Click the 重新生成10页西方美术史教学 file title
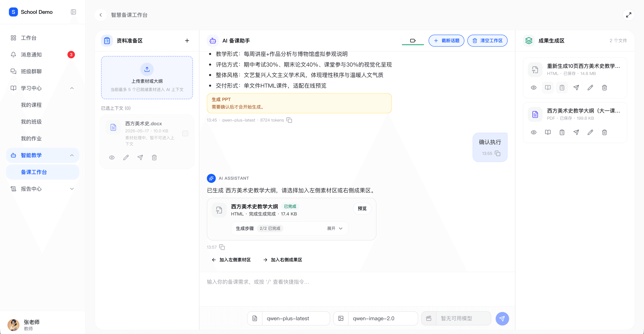This screenshot has width=644, height=334. click(x=583, y=66)
